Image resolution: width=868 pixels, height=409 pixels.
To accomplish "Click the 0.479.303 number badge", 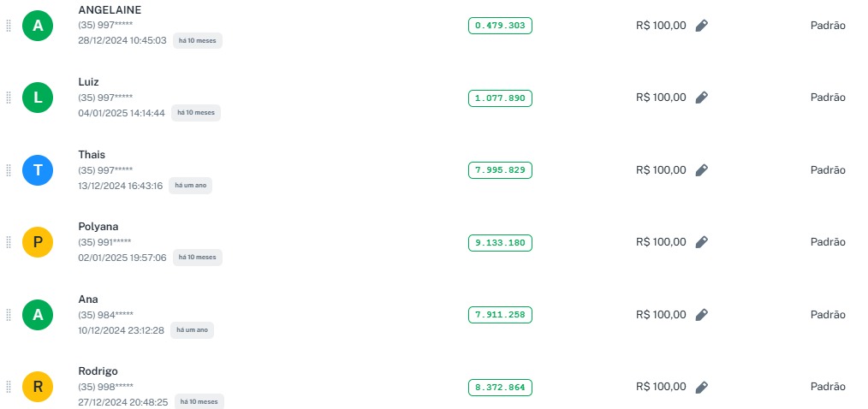I will tap(500, 26).
